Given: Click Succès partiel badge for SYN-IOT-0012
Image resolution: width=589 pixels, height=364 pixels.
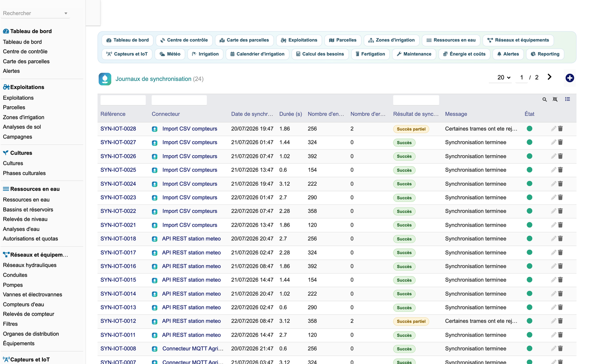Looking at the screenshot, I should [x=411, y=322].
